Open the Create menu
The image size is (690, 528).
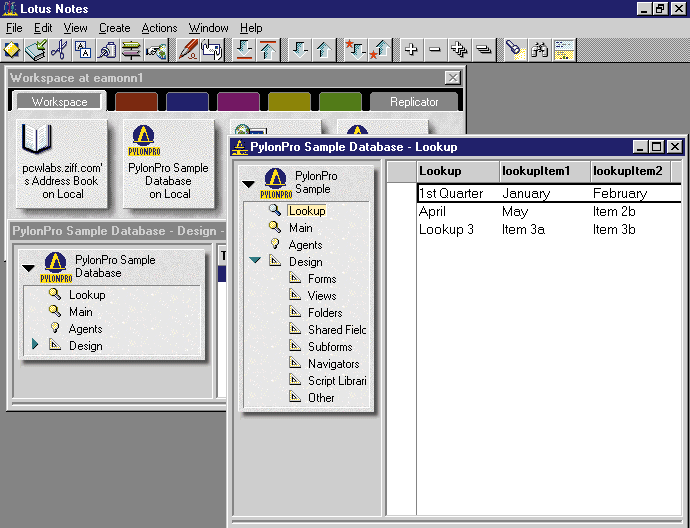114,28
